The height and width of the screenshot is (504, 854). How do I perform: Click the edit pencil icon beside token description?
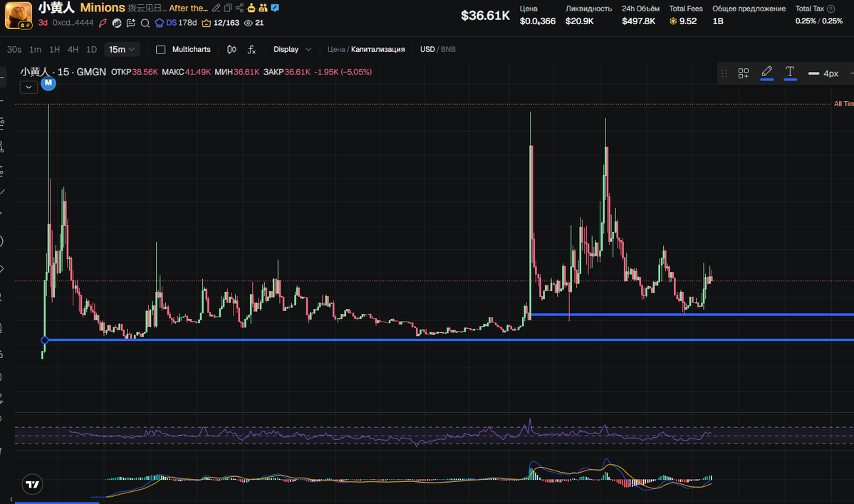pyautogui.click(x=217, y=8)
